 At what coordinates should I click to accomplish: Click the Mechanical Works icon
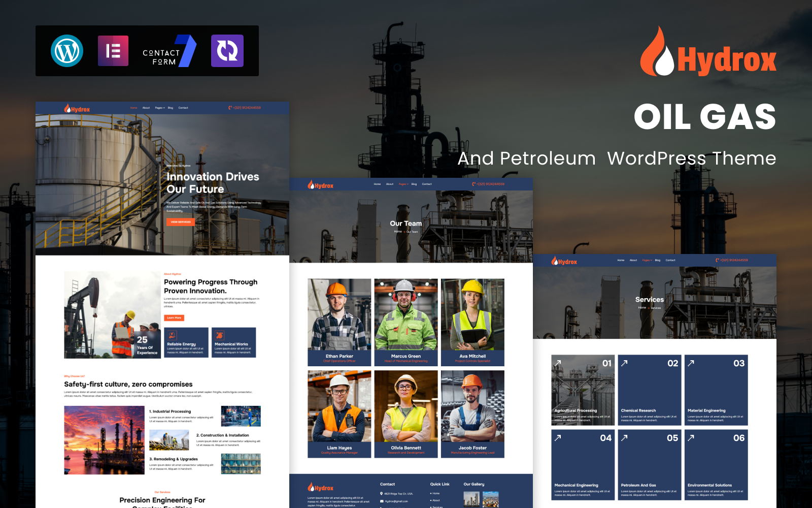pos(219,335)
